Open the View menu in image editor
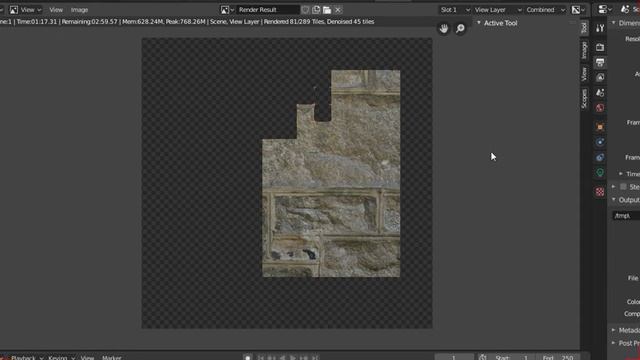This screenshot has height=360, width=640. tap(56, 9)
